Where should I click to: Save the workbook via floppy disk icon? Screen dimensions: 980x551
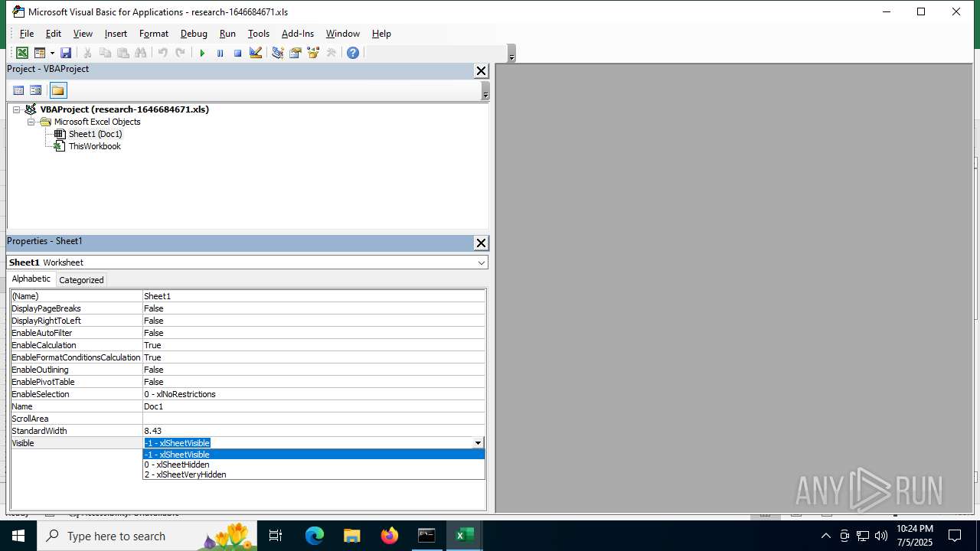click(66, 53)
